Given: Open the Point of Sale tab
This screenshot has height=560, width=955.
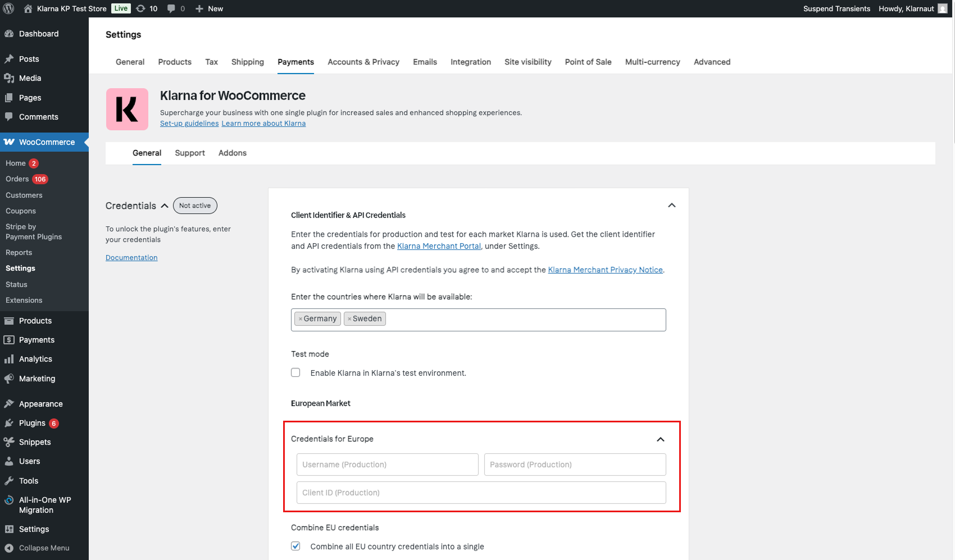Looking at the screenshot, I should pos(588,62).
